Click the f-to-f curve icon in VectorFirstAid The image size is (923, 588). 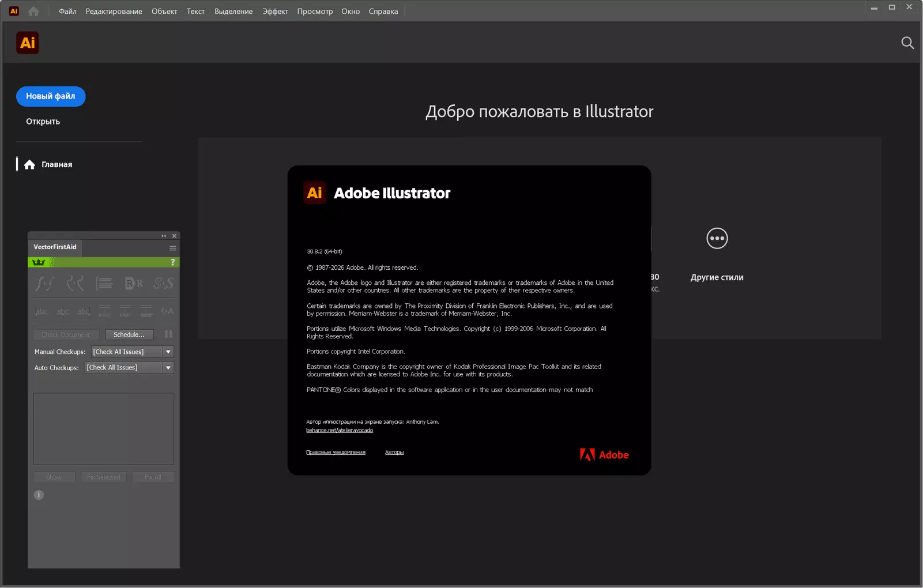tap(44, 283)
